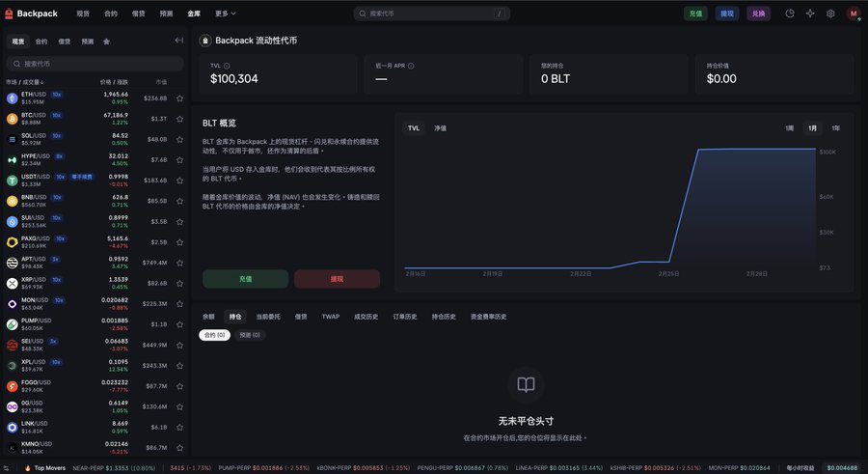868x474 pixels.
Task: Click the fire icon beside Top Movers
Action: pyautogui.click(x=28, y=468)
